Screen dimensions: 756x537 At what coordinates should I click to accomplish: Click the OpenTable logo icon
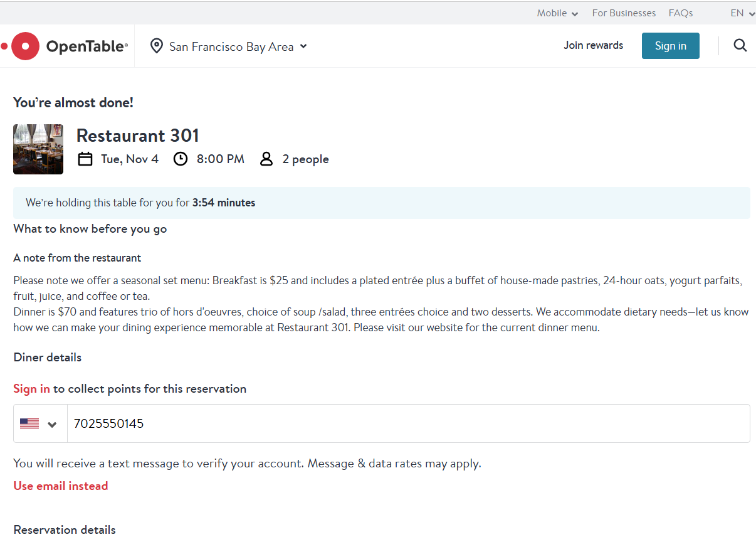click(x=26, y=46)
